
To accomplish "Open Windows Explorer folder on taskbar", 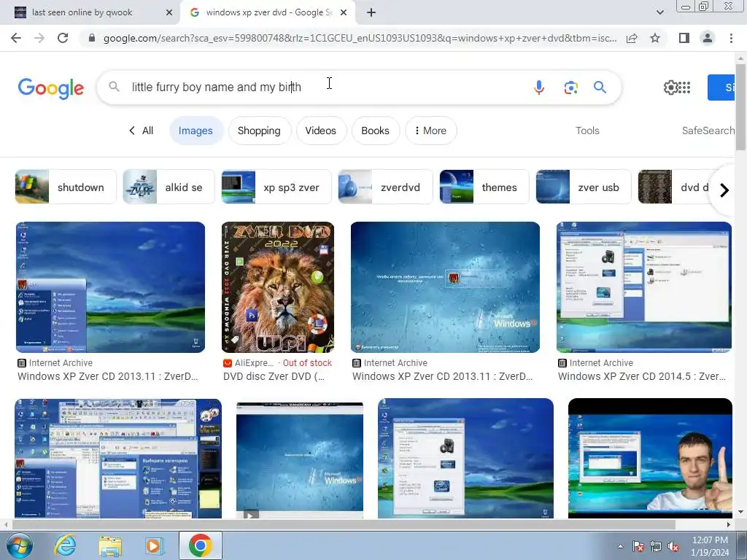I will 110,545.
